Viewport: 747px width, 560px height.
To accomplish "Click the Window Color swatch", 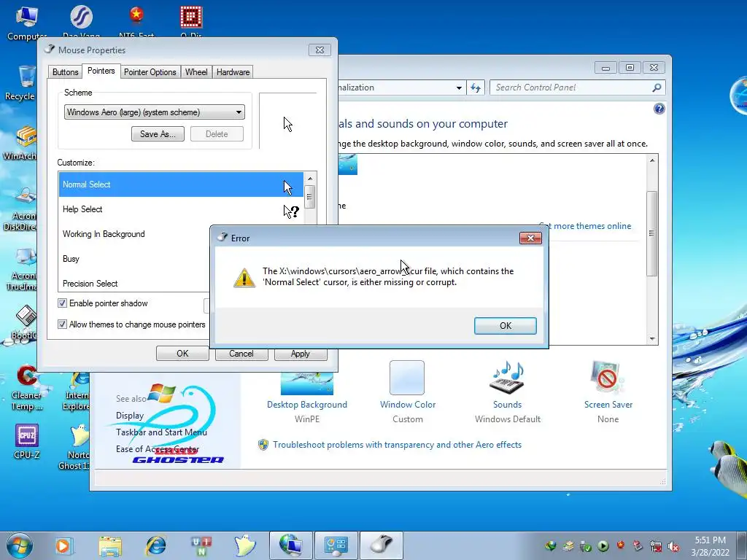I will pyautogui.click(x=407, y=378).
